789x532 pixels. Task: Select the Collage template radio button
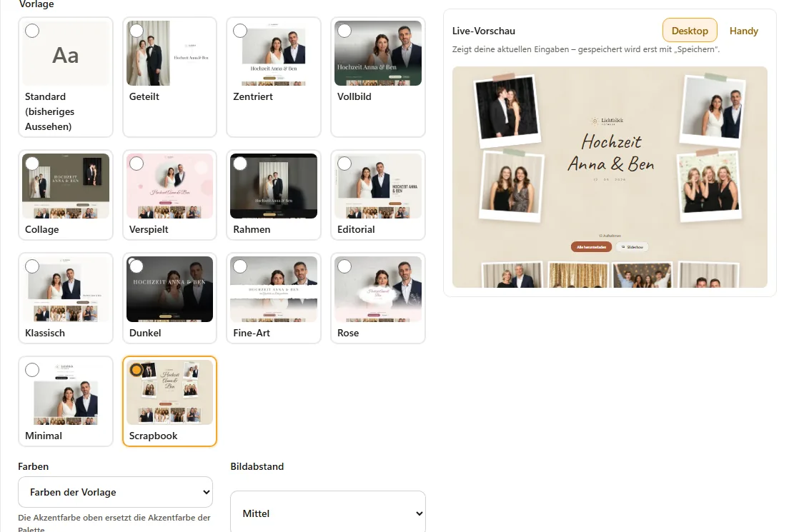(32, 164)
